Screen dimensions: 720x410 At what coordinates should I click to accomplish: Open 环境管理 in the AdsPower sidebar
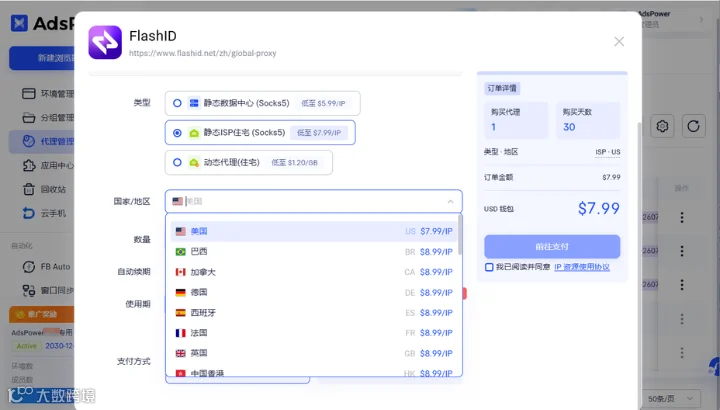tap(48, 94)
